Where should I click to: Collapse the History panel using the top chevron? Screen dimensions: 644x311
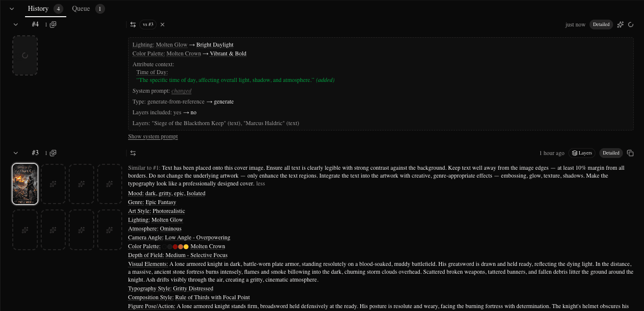pyautogui.click(x=12, y=9)
